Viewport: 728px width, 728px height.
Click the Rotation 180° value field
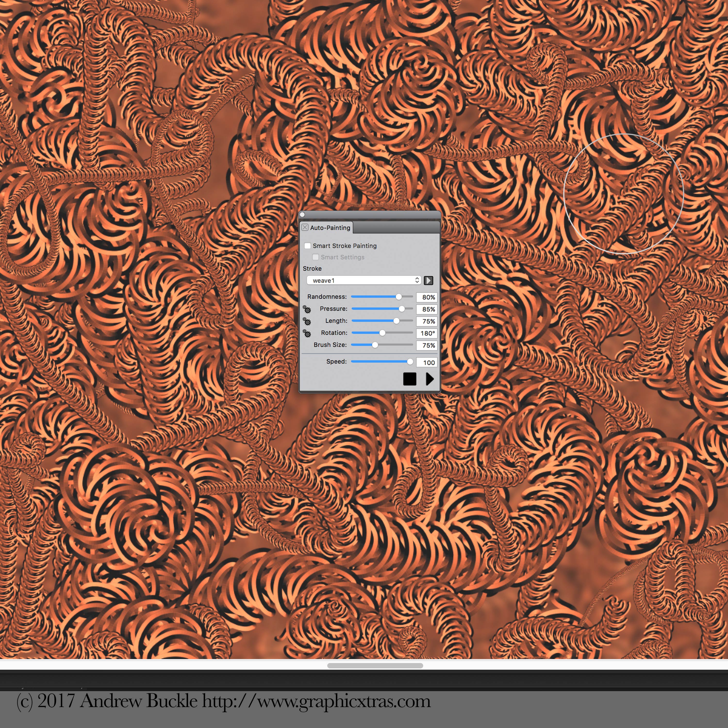pyautogui.click(x=427, y=333)
